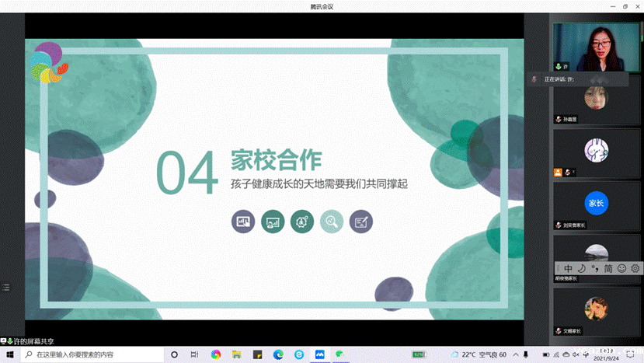Image resolution: width=644 pixels, height=363 pixels.
Task: Toggle the IME half-moon width mode
Action: point(581,268)
